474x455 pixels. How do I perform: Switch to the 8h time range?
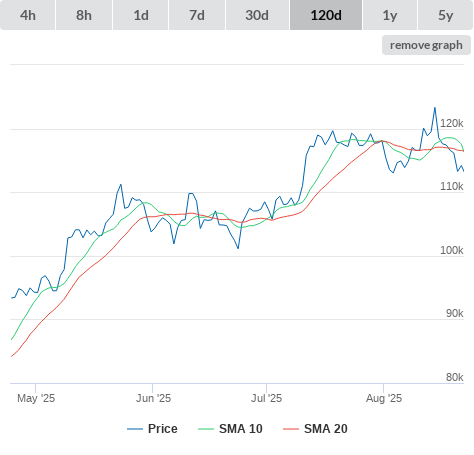point(84,15)
